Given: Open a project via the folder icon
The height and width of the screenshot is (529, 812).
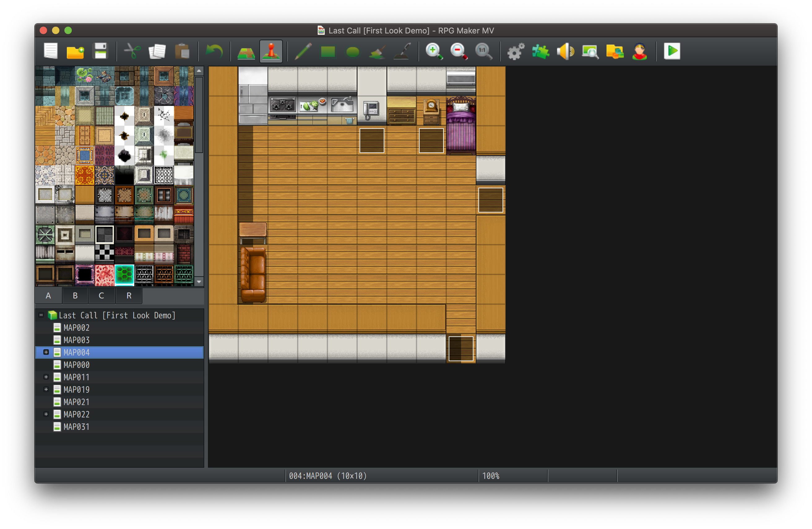Looking at the screenshot, I should [x=76, y=51].
